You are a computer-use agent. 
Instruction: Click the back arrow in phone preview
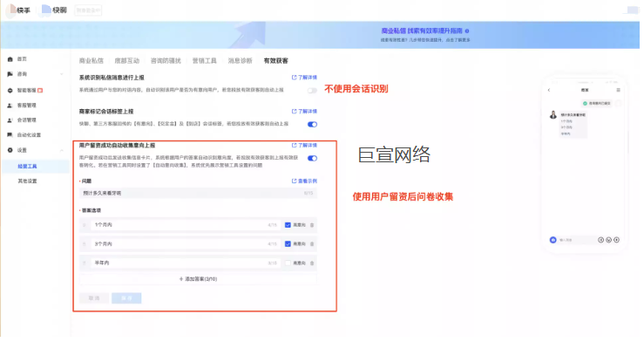[x=549, y=90]
